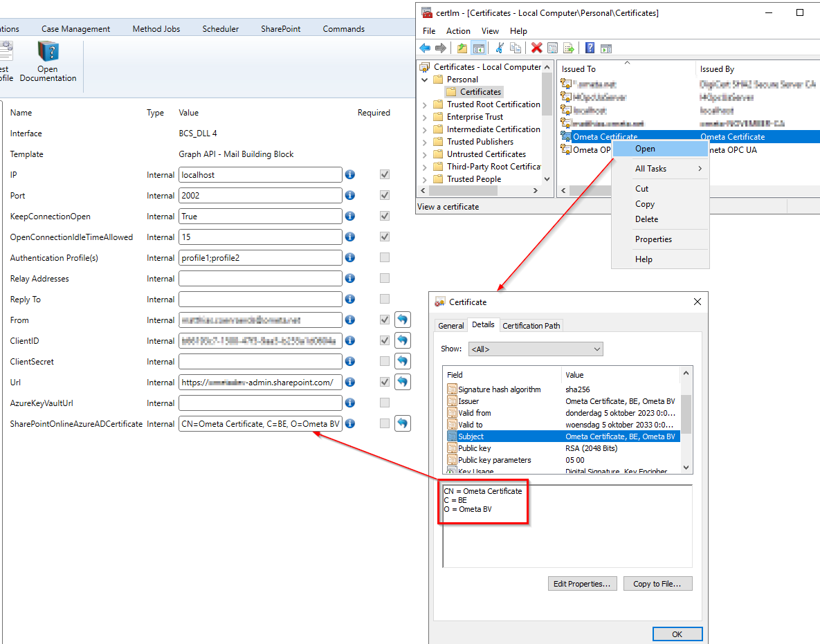Choose Open from the context menu
Image resolution: width=820 pixels, height=644 pixels.
tap(660, 149)
